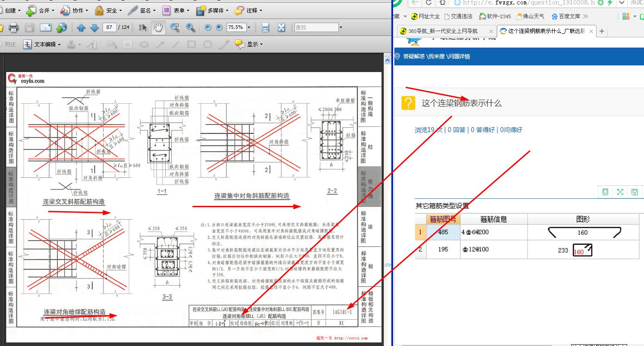The image size is (644, 346).
Task: Click the 我来搜 breadcrumb link
Action: point(437,56)
